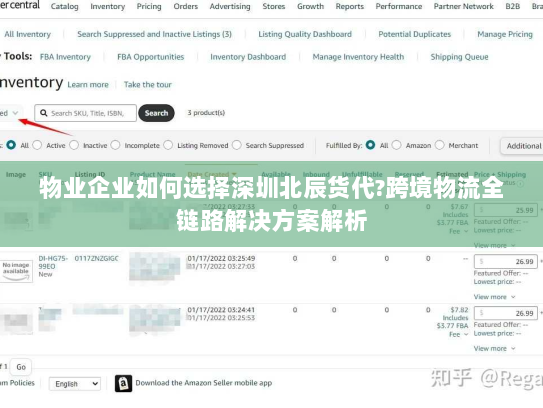Click the 3 product(s) count text
This screenshot has height=408, width=543.
tap(206, 113)
